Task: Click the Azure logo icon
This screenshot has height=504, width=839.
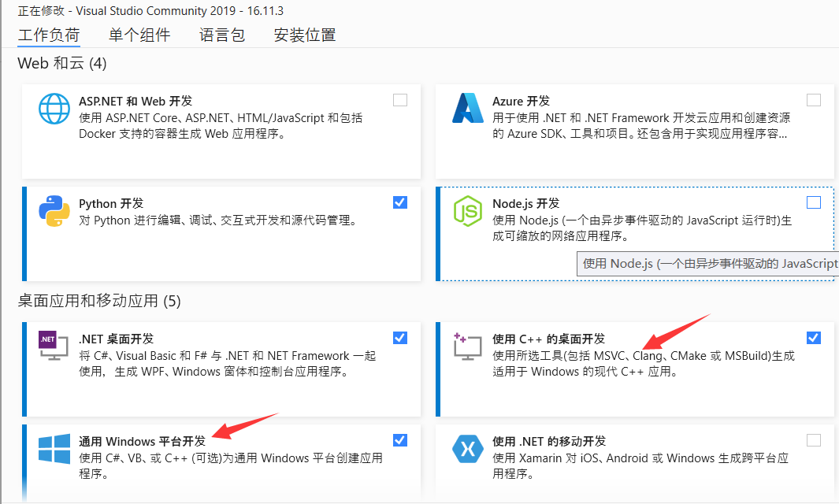Action: 468,108
